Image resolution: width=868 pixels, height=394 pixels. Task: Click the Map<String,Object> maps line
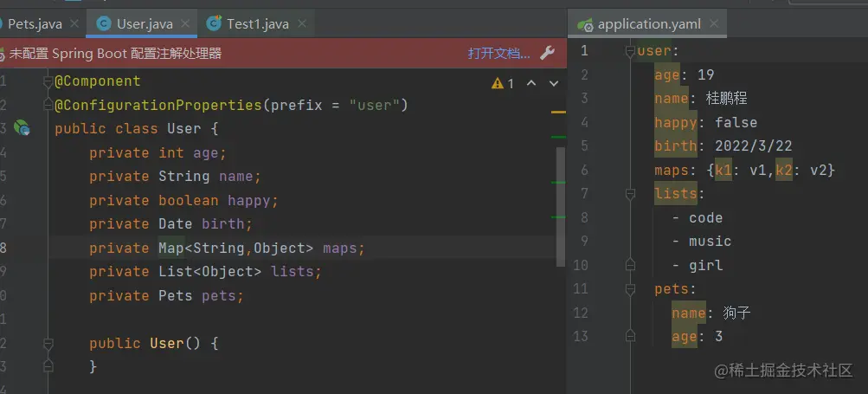pyautogui.click(x=227, y=249)
